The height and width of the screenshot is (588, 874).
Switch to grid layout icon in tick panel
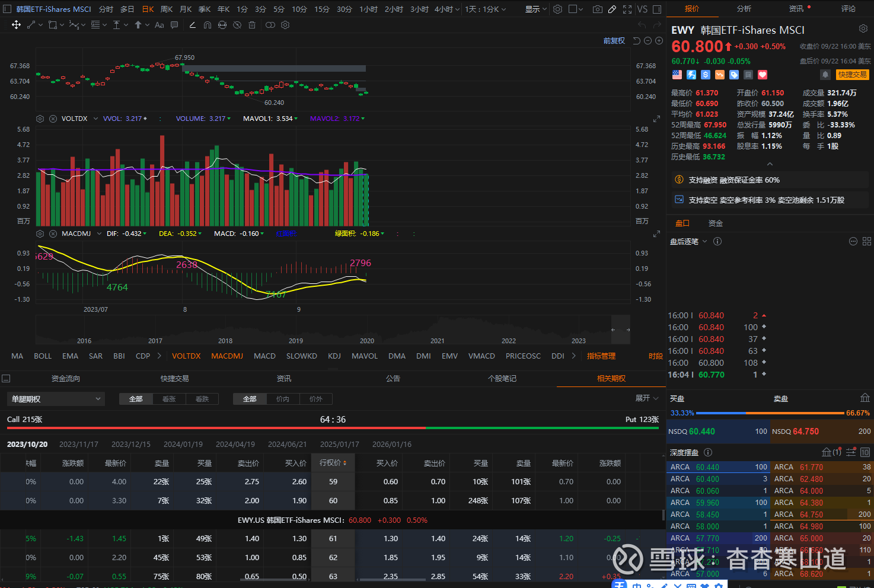coord(867,241)
